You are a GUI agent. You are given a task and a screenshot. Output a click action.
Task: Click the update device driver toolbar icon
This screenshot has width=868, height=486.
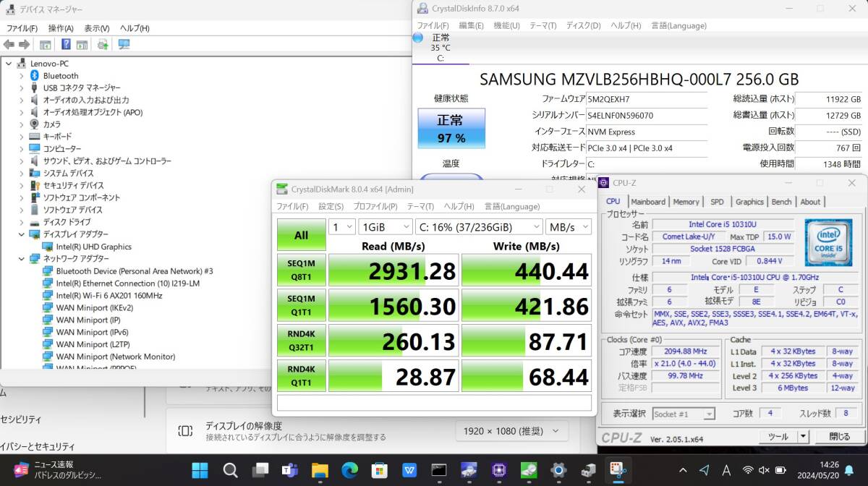pos(103,44)
